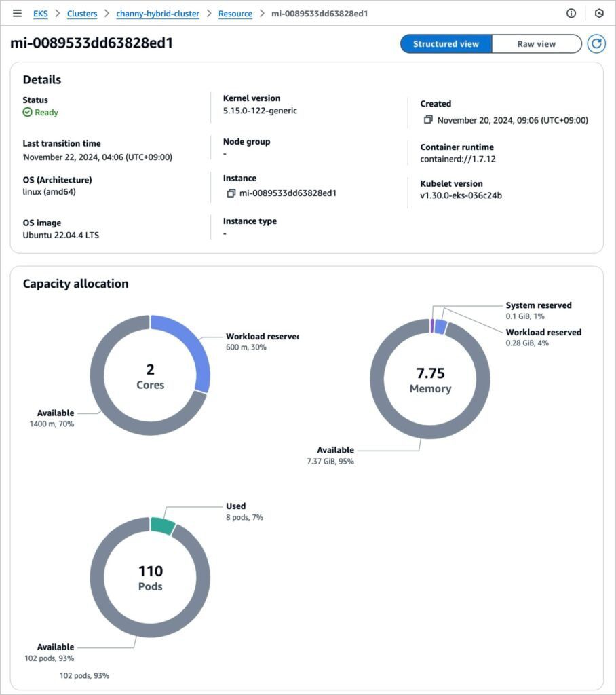The width and height of the screenshot is (616, 695).
Task: Open Clusters breadcrumb link
Action: click(81, 14)
